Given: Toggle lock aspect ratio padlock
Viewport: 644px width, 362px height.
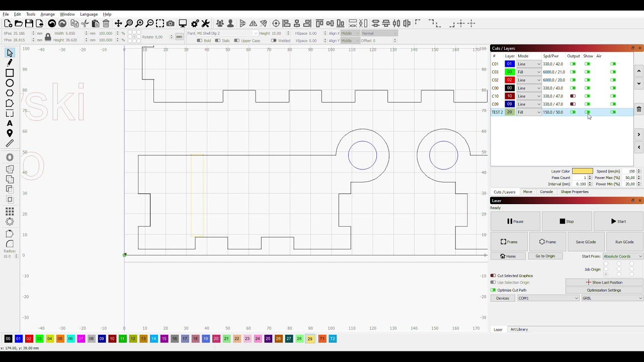Looking at the screenshot, I should click(48, 37).
